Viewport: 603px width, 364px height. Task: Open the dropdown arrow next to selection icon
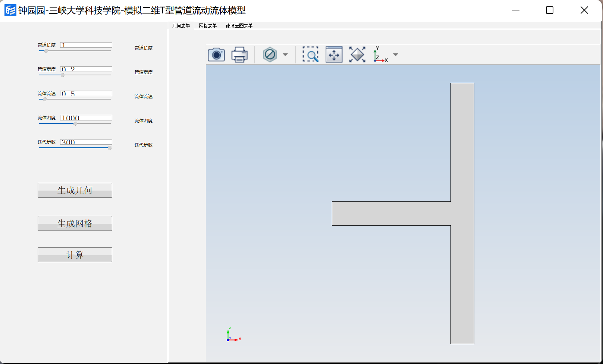[285, 54]
